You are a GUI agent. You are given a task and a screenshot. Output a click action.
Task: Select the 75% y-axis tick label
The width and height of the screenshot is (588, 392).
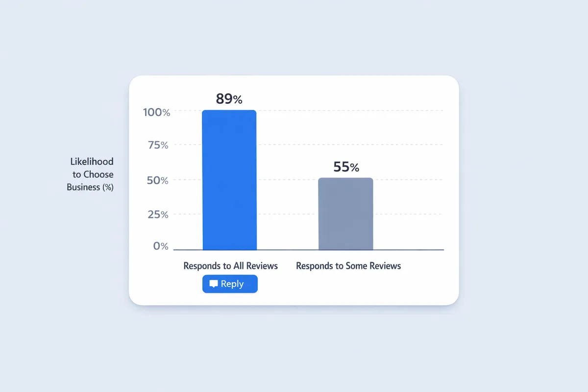point(158,145)
